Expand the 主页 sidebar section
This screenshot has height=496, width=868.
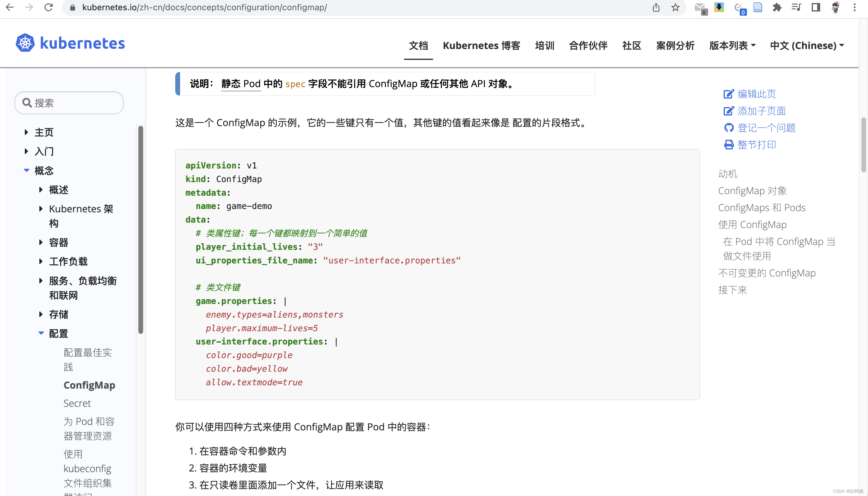(26, 132)
